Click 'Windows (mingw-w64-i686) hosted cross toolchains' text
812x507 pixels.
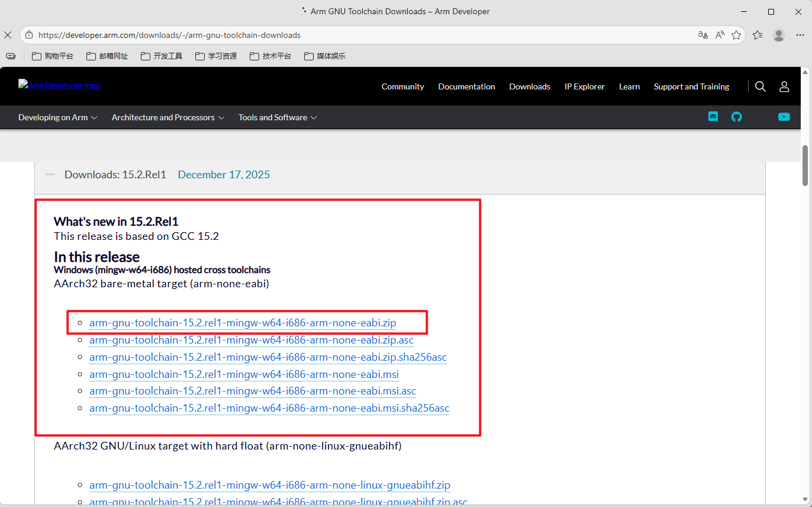(x=162, y=270)
